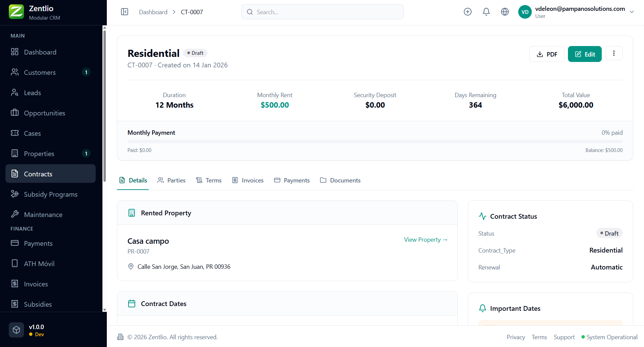The height and width of the screenshot is (347, 644).
Task: Expand the user account dropdown chevron
Action: (631, 12)
